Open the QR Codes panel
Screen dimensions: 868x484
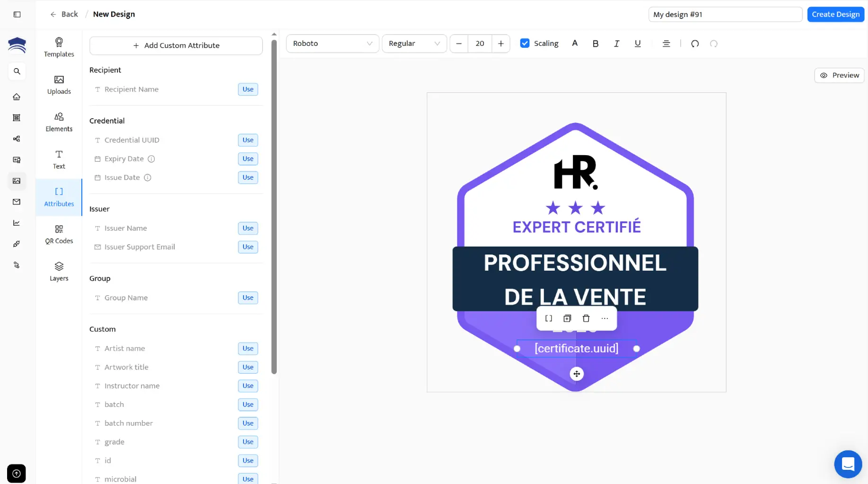click(x=59, y=234)
